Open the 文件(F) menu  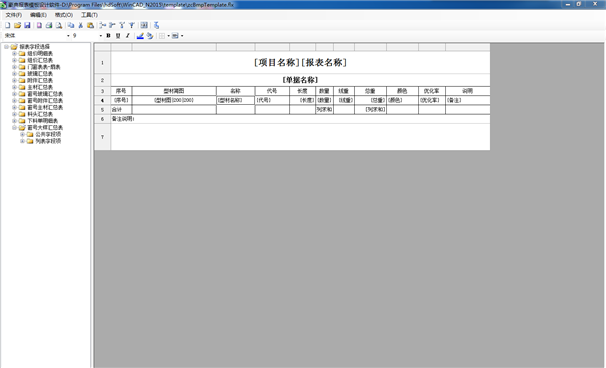[14, 15]
